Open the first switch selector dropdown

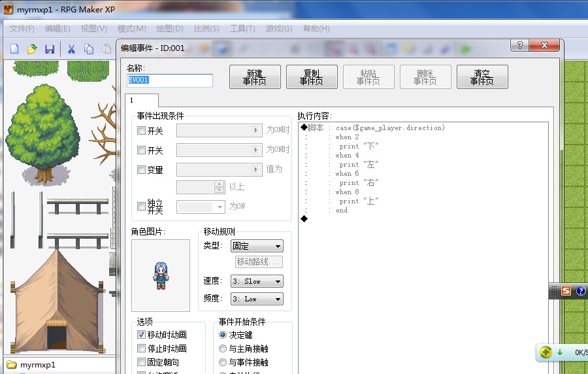click(x=220, y=131)
